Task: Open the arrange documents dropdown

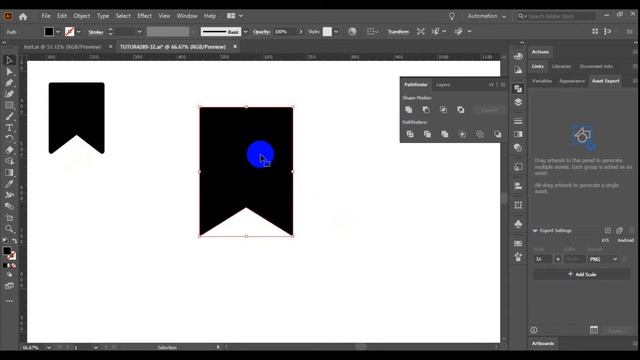Action: point(235,16)
